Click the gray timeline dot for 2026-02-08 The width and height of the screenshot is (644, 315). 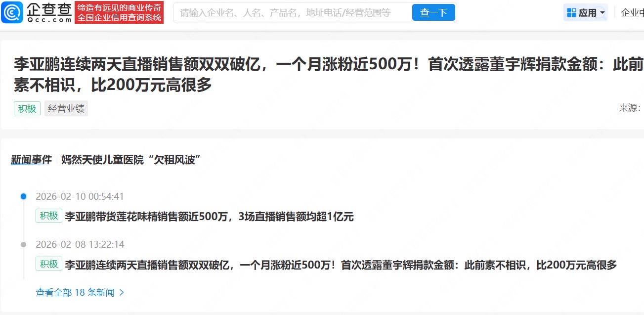click(23, 244)
